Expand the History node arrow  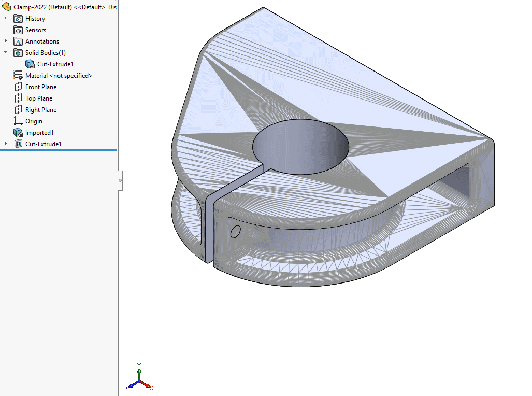[6, 19]
